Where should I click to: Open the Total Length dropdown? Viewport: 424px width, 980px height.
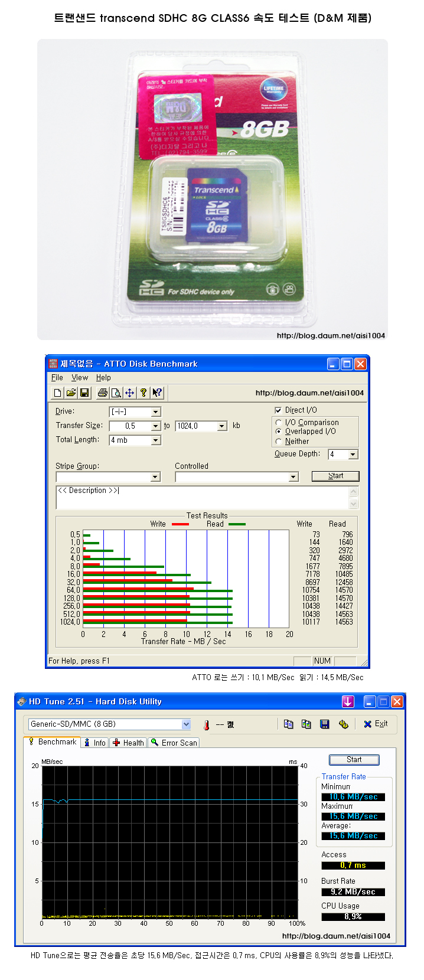coord(156,440)
